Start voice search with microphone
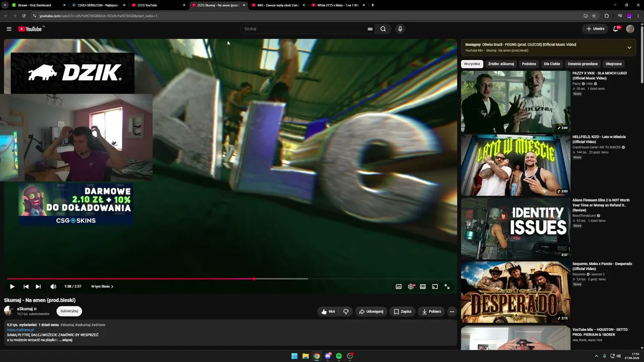Screen dimensions: 644x362 click(400, 29)
